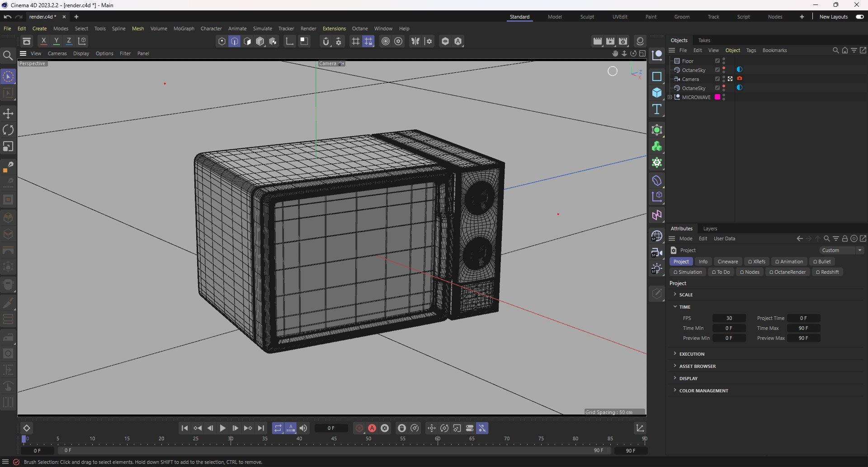
Task: Open the Octane menu
Action: [360, 29]
